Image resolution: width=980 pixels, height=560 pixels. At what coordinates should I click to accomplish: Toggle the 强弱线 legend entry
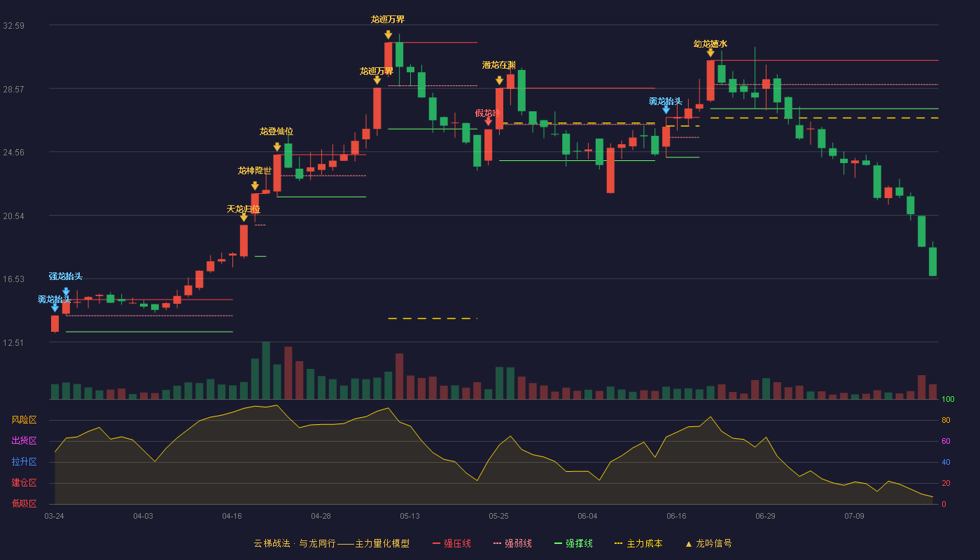point(512,543)
